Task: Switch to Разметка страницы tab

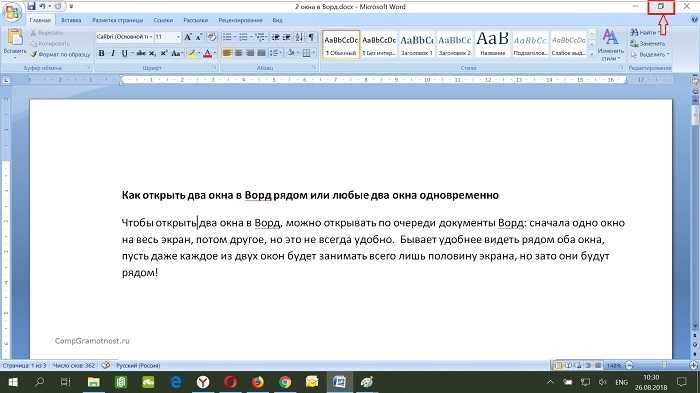Action: pyautogui.click(x=117, y=20)
